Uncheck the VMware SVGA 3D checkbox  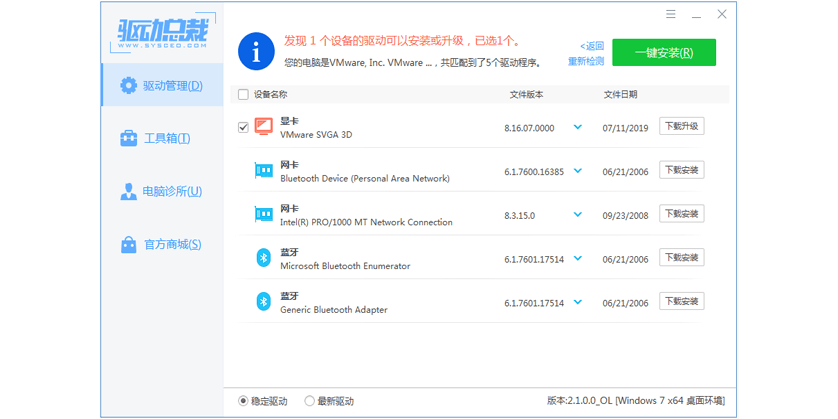pyautogui.click(x=243, y=127)
